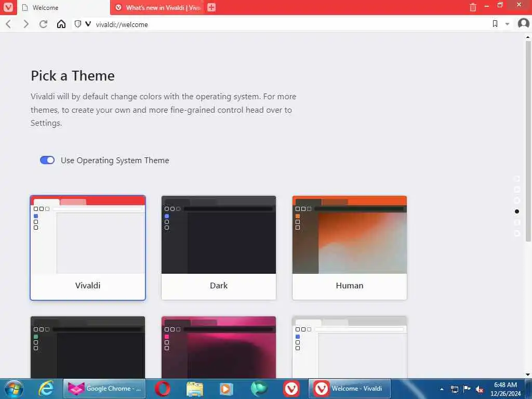Show hidden system tray icons
Image resolution: width=532 pixels, height=399 pixels.
[442, 389]
